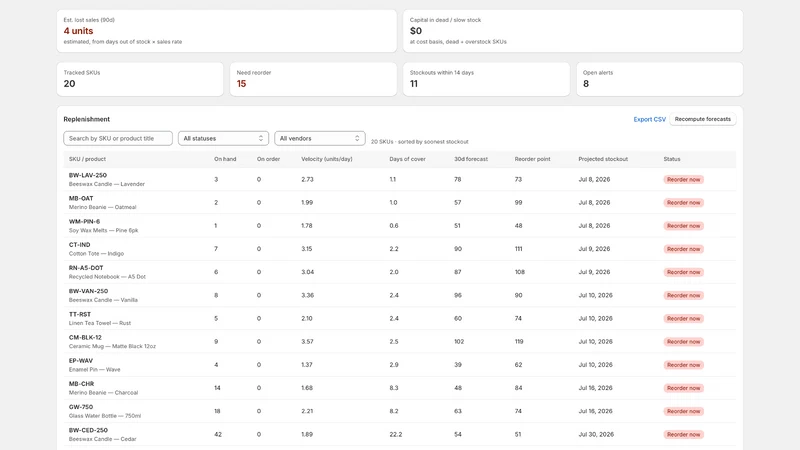Select the TT-RST SKU row title
This screenshot has width=800, height=450.
point(80,314)
